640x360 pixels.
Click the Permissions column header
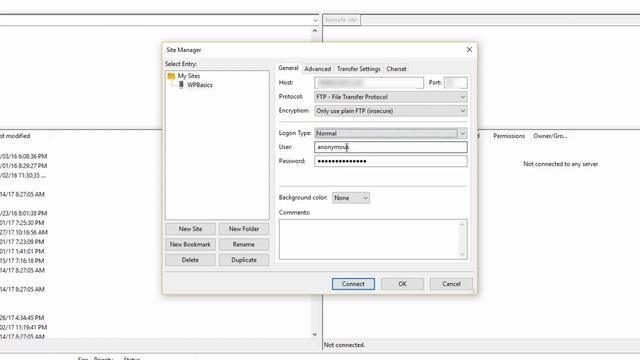click(509, 136)
